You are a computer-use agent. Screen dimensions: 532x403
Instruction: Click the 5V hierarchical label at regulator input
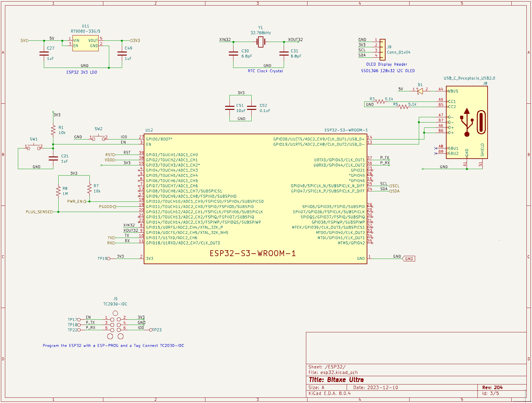[x=24, y=40]
